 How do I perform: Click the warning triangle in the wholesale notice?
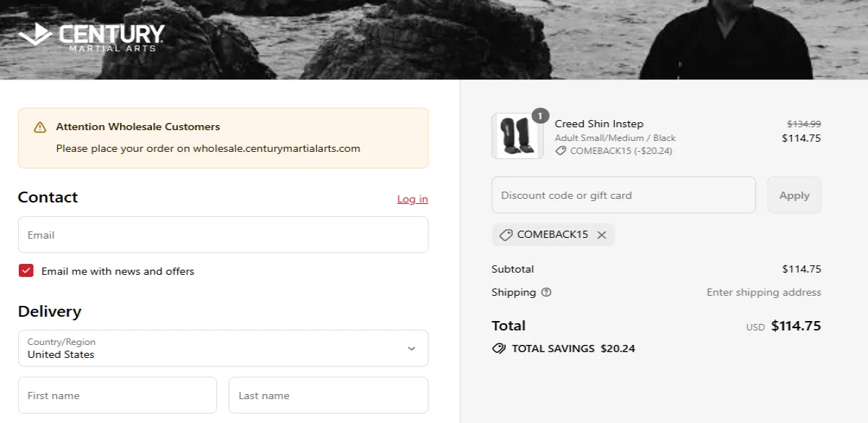pos(41,127)
